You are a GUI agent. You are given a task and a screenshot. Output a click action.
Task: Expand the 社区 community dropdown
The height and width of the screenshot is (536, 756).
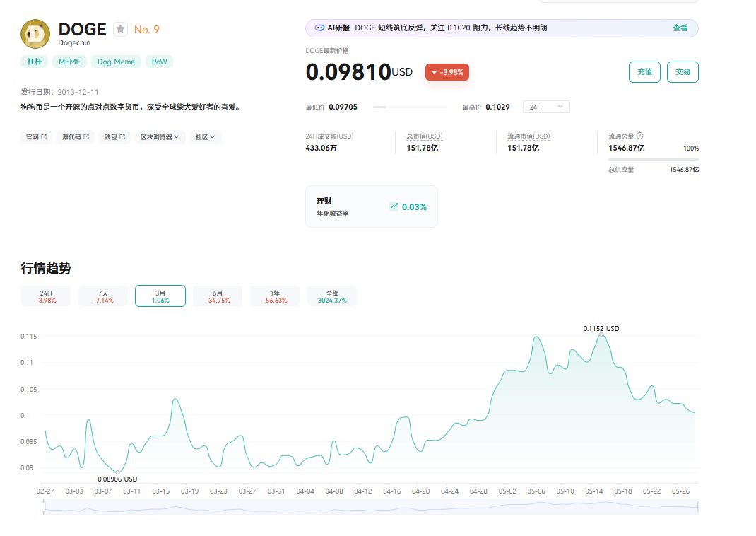click(206, 137)
